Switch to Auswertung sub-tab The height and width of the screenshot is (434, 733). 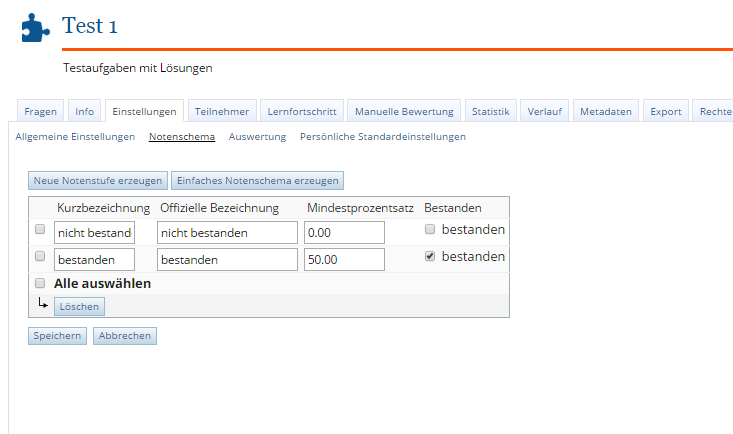257,136
